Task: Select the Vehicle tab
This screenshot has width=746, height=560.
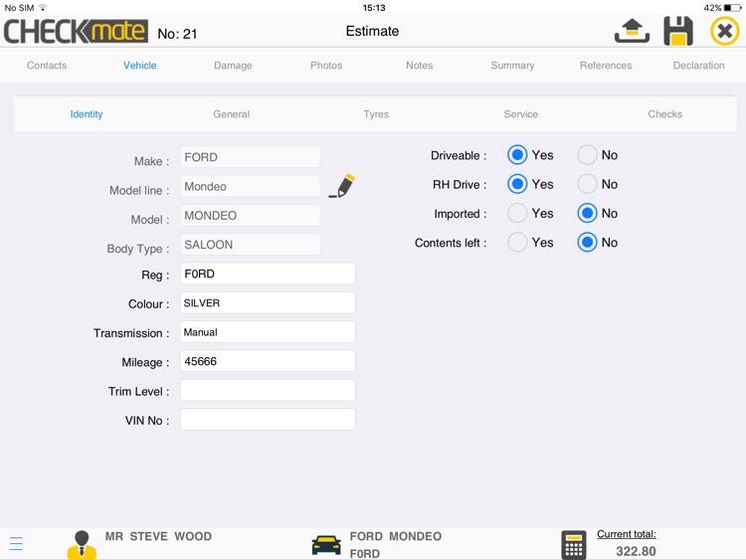Action: tap(140, 66)
